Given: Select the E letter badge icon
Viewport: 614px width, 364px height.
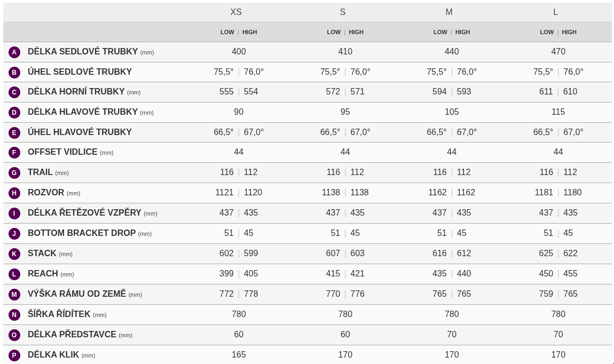Looking at the screenshot, I should click(14, 133).
